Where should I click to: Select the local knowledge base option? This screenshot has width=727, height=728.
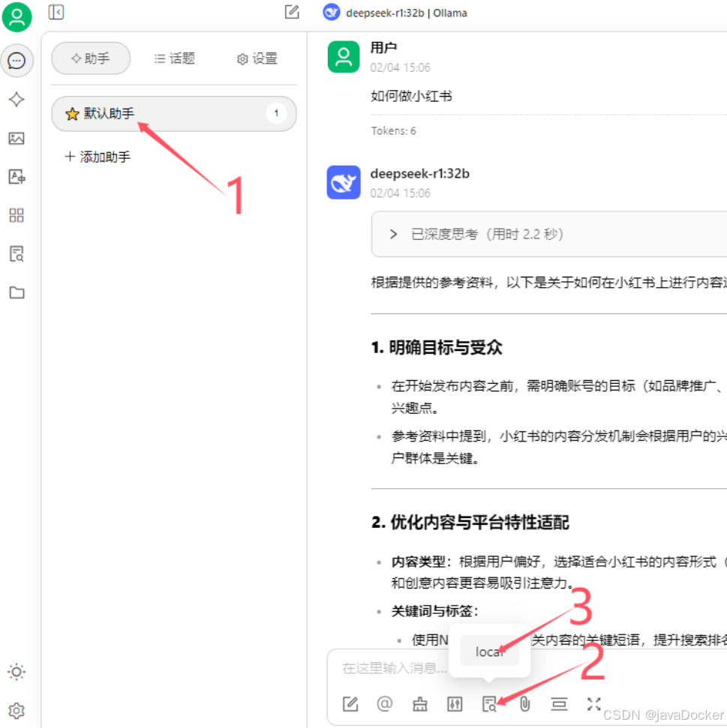490,652
